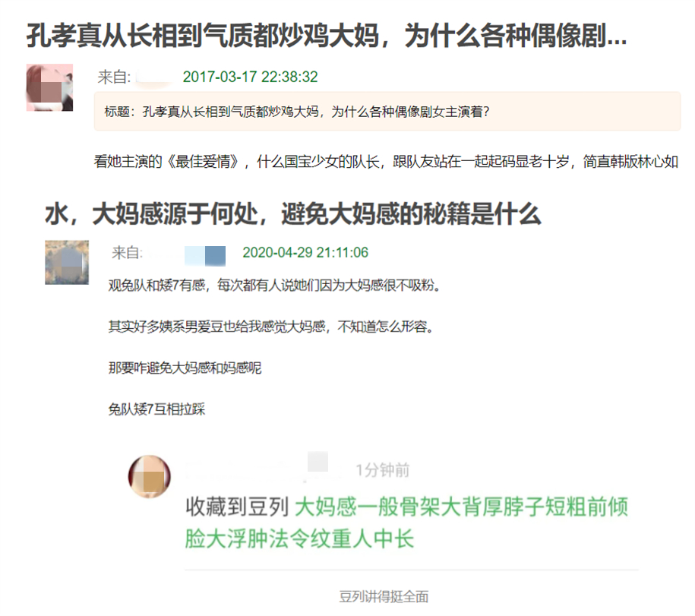Click the line 那要咋避免大妈感和妈感呢
This screenshot has height=616, width=695.
click(185, 368)
